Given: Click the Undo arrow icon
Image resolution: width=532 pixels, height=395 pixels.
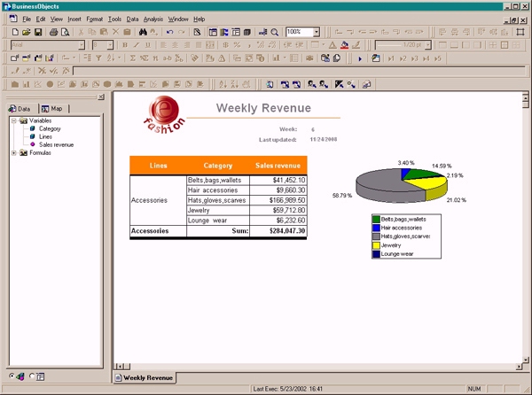Looking at the screenshot, I should pos(169,32).
